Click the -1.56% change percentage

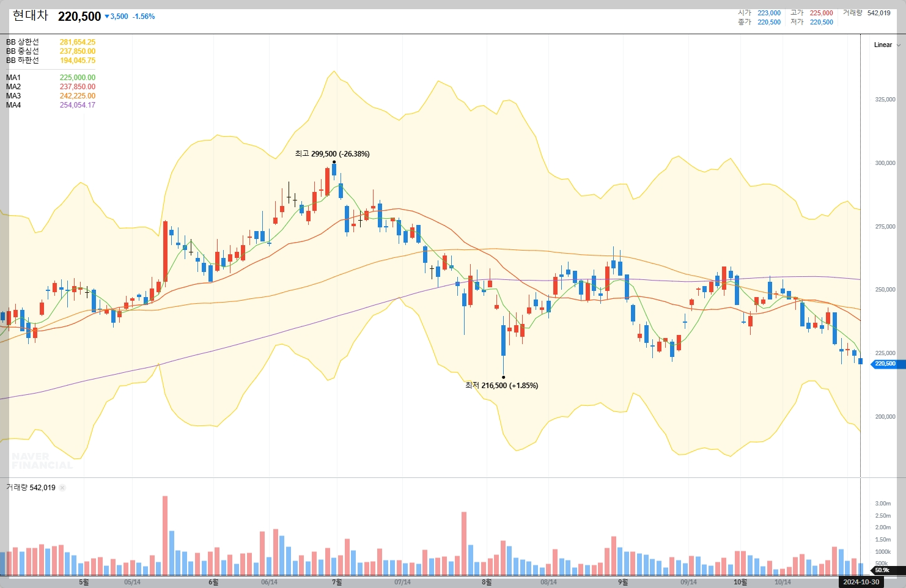(144, 17)
